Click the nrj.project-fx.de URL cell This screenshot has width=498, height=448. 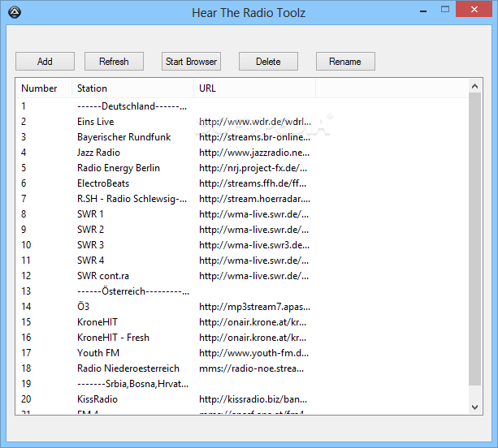coord(253,168)
